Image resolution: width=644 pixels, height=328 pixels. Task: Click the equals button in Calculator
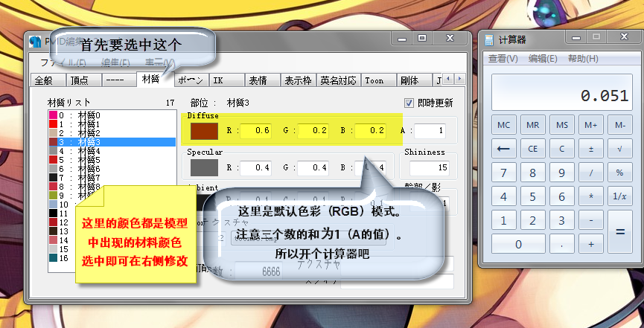[x=620, y=232]
